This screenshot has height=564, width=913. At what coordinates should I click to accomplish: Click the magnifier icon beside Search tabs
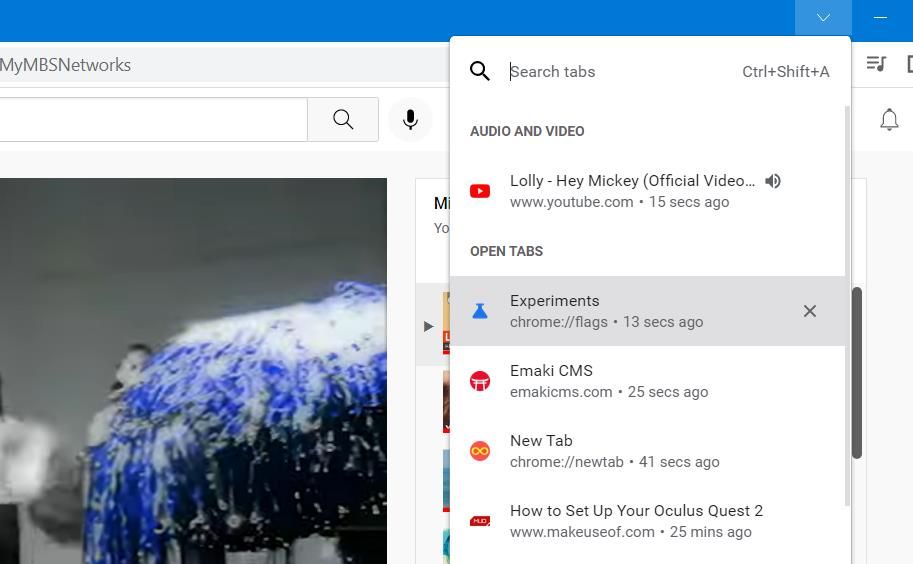[480, 71]
